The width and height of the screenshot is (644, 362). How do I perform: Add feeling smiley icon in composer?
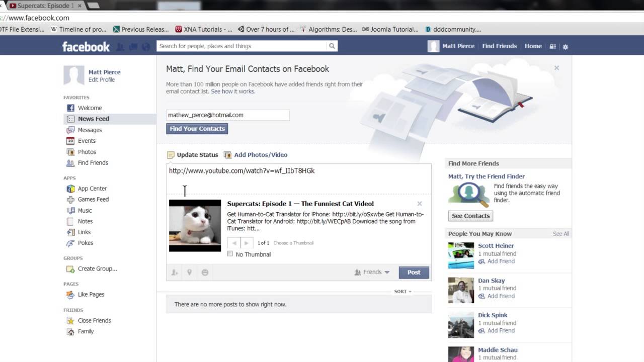(x=205, y=273)
